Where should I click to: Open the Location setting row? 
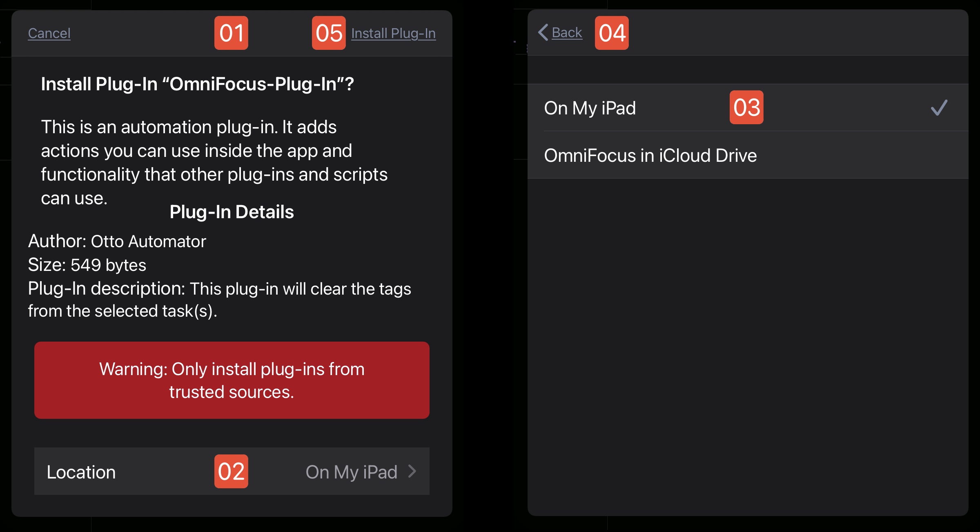[x=232, y=471]
